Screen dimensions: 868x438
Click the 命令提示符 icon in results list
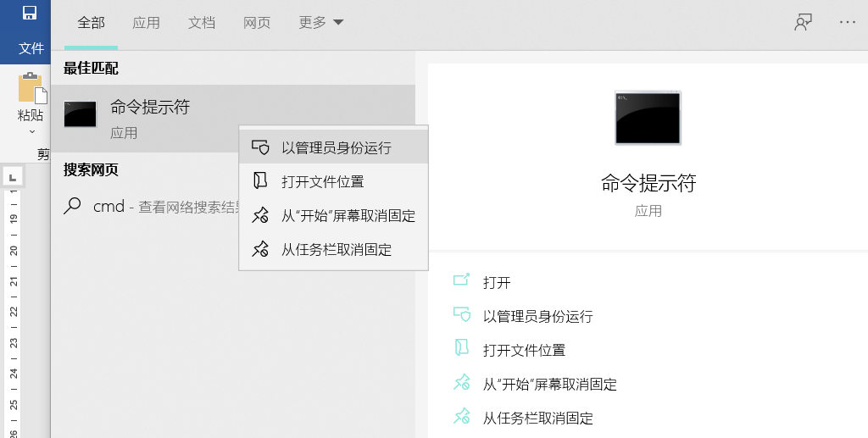point(81,114)
